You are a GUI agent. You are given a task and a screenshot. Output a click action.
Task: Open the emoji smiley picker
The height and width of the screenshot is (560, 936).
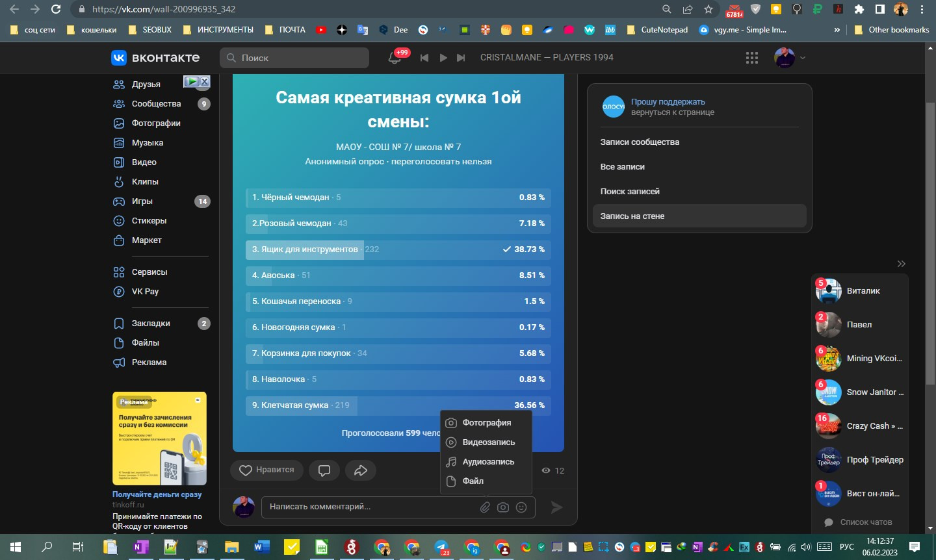521,507
